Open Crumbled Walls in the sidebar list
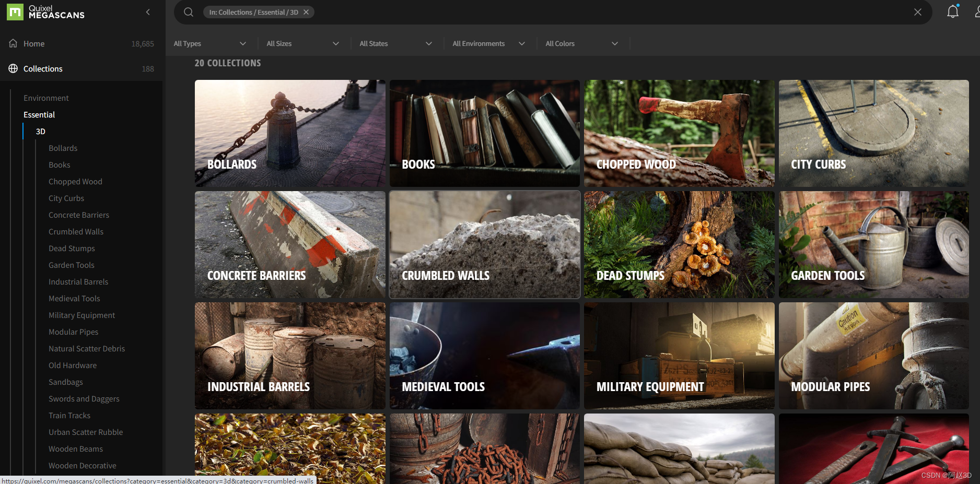The width and height of the screenshot is (980, 484). coord(76,231)
